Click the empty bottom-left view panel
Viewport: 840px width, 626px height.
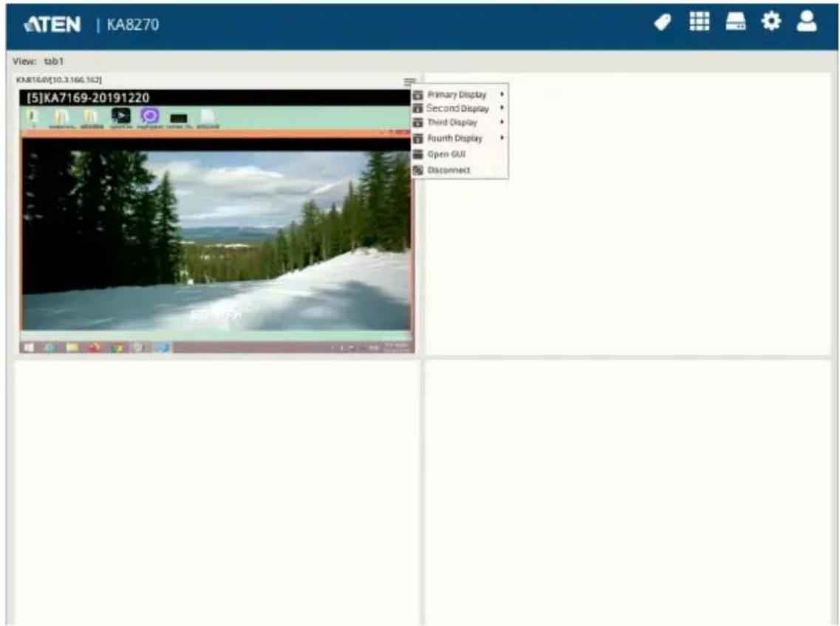(x=216, y=492)
